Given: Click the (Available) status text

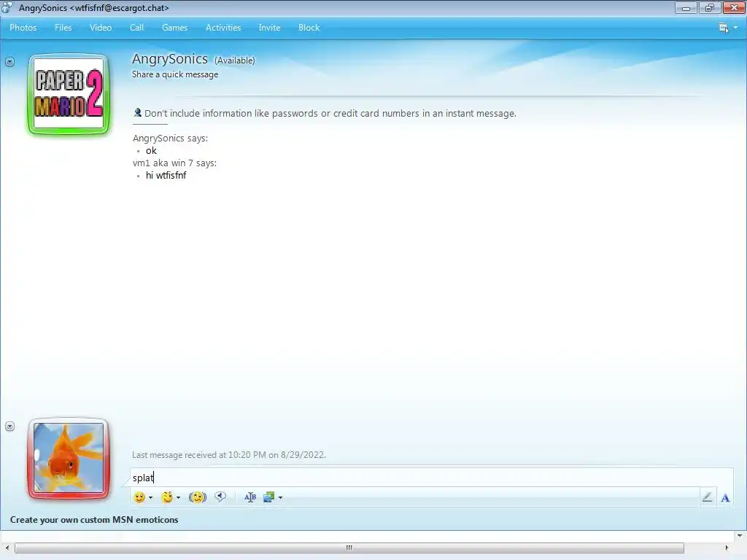Looking at the screenshot, I should [234, 61].
